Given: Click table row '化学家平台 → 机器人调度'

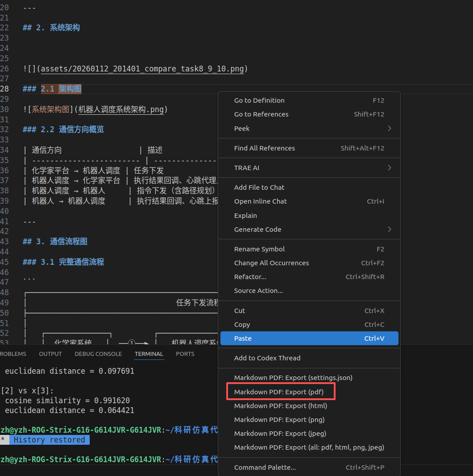Looking at the screenshot, I should pyautogui.click(x=76, y=171).
